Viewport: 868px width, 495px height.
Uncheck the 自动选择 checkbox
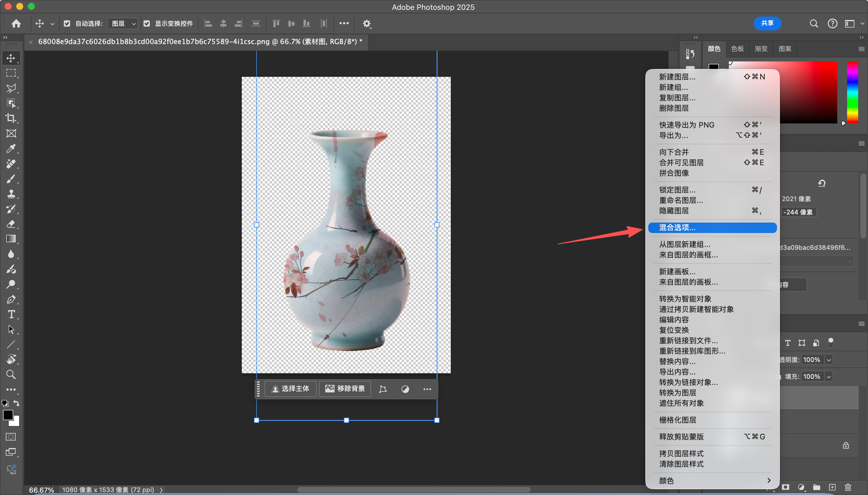coord(67,23)
